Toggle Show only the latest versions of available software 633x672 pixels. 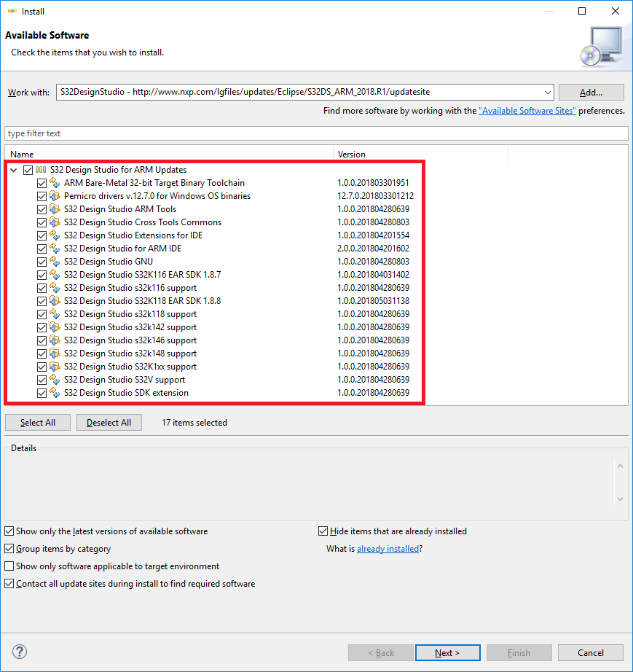pyautogui.click(x=9, y=531)
